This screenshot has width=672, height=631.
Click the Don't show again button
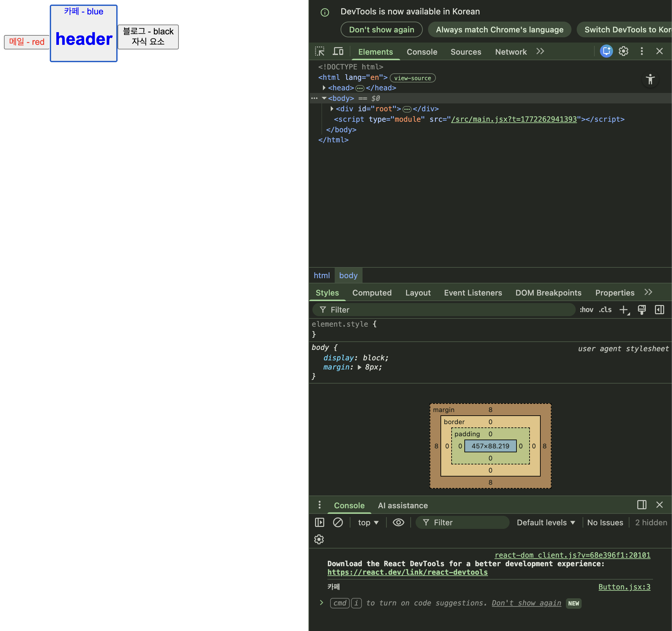pos(381,30)
